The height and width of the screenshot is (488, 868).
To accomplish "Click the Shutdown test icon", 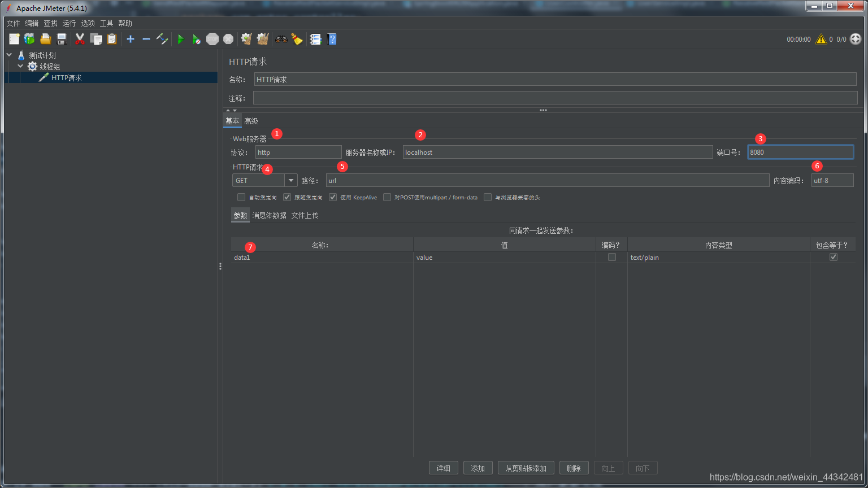I will click(x=228, y=39).
